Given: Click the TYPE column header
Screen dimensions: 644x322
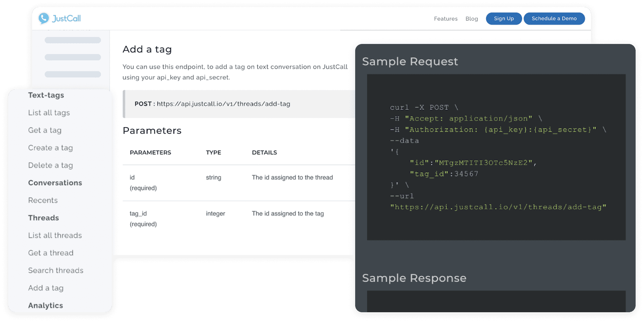Looking at the screenshot, I should 213,152.
